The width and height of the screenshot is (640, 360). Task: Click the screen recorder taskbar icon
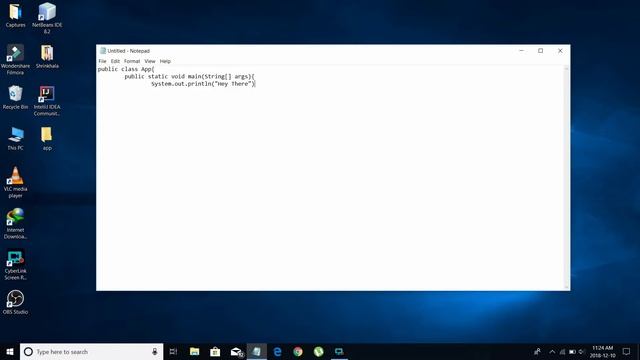click(339, 351)
